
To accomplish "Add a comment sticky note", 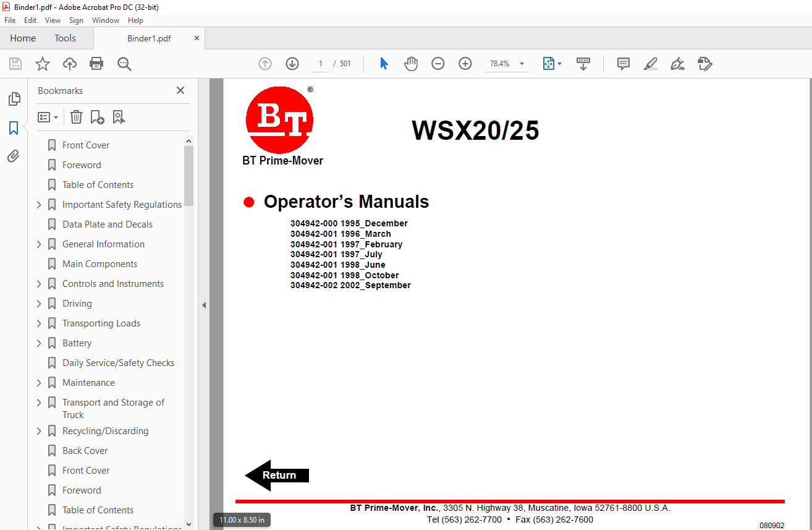I will 624,64.
